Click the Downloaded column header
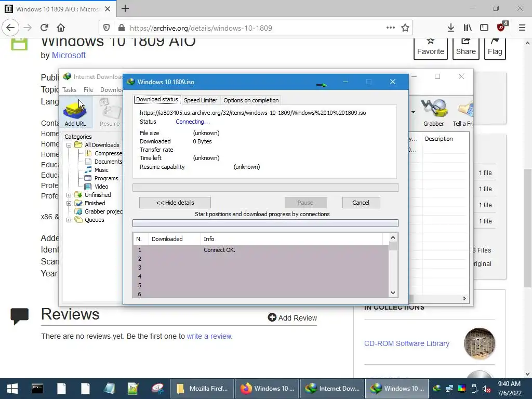 point(175,239)
